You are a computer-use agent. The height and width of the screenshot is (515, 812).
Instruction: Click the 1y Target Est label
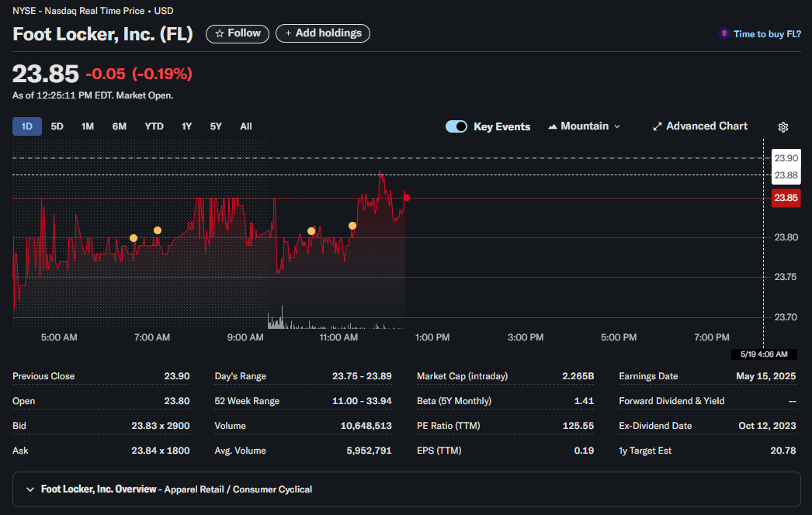(x=645, y=451)
